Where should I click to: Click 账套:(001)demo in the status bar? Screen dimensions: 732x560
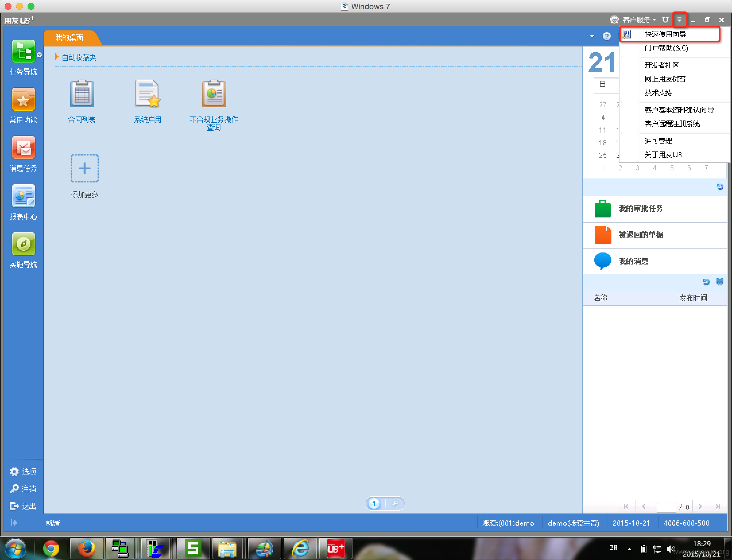click(508, 523)
